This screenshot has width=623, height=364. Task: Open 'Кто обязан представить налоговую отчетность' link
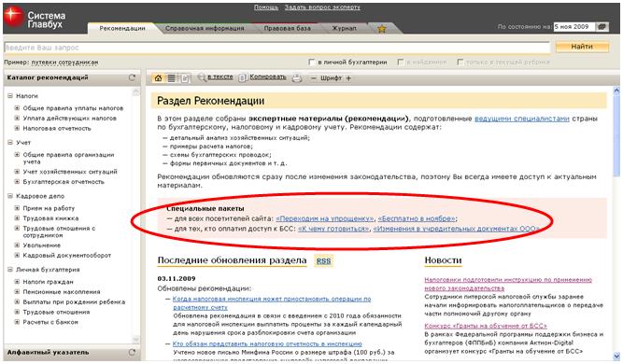(267, 343)
